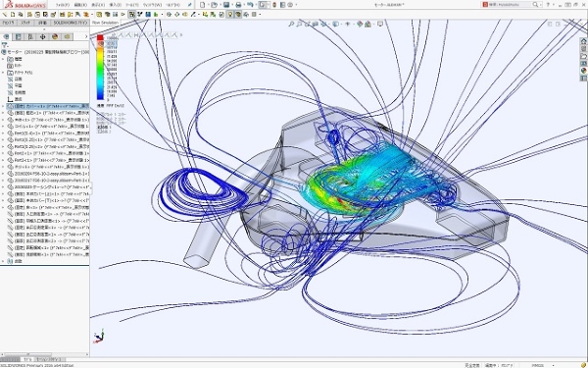Click the red swatch atop color legend
Viewport: 588px width, 368px height.
point(100,37)
